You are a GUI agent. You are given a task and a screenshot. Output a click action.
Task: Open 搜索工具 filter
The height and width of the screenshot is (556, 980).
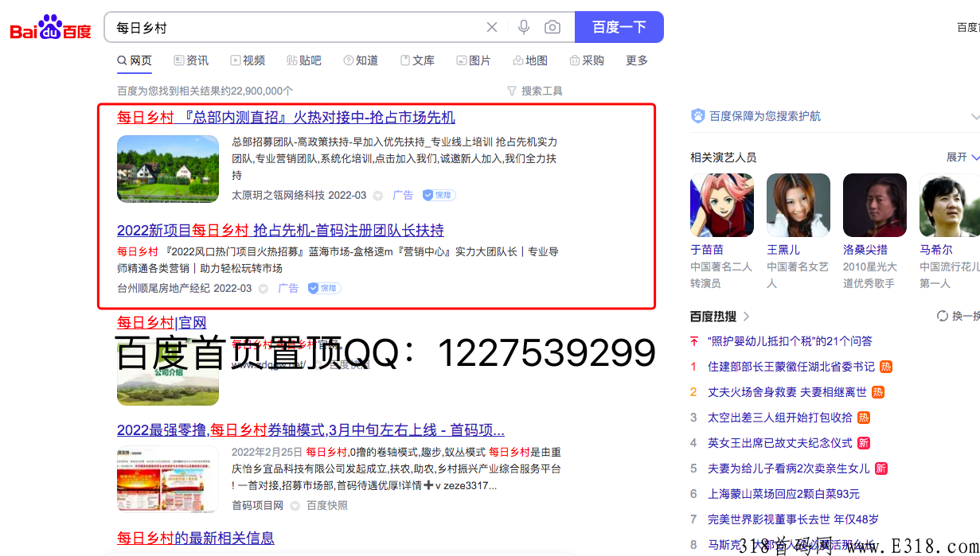point(535,91)
